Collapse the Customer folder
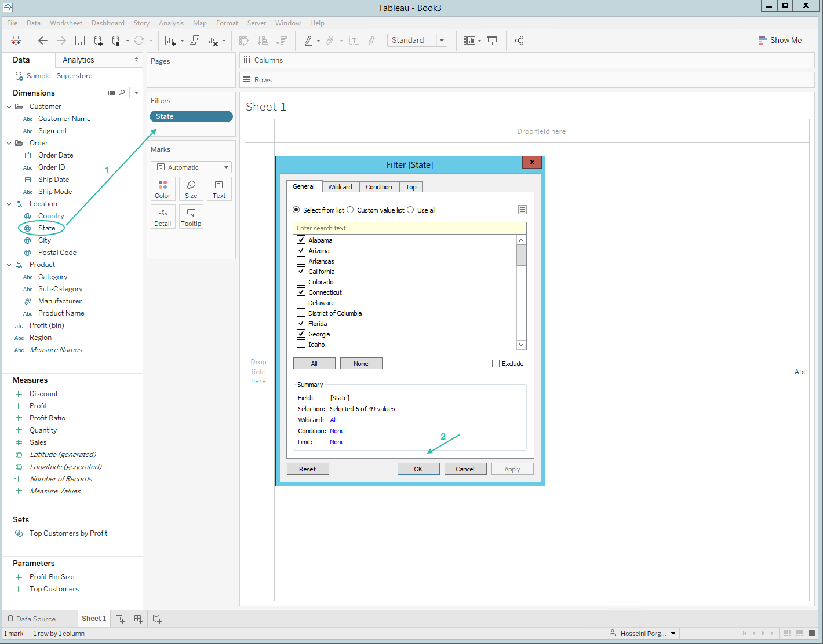Image resolution: width=823 pixels, height=644 pixels. click(9, 107)
